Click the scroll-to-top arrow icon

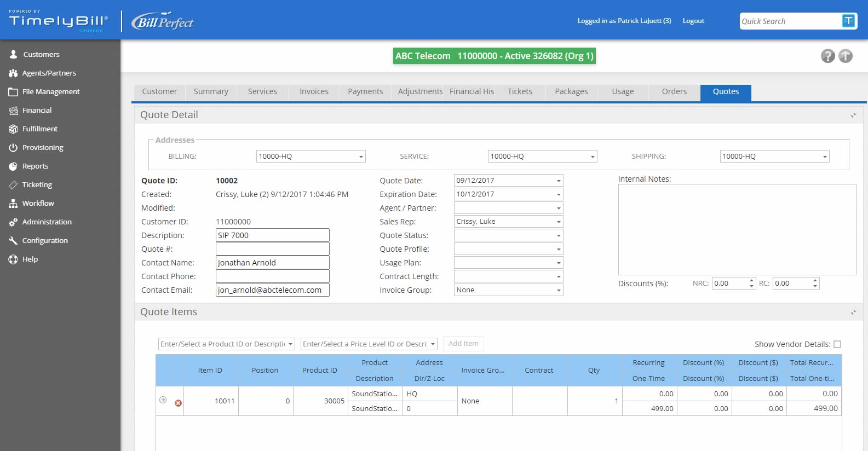(x=846, y=56)
